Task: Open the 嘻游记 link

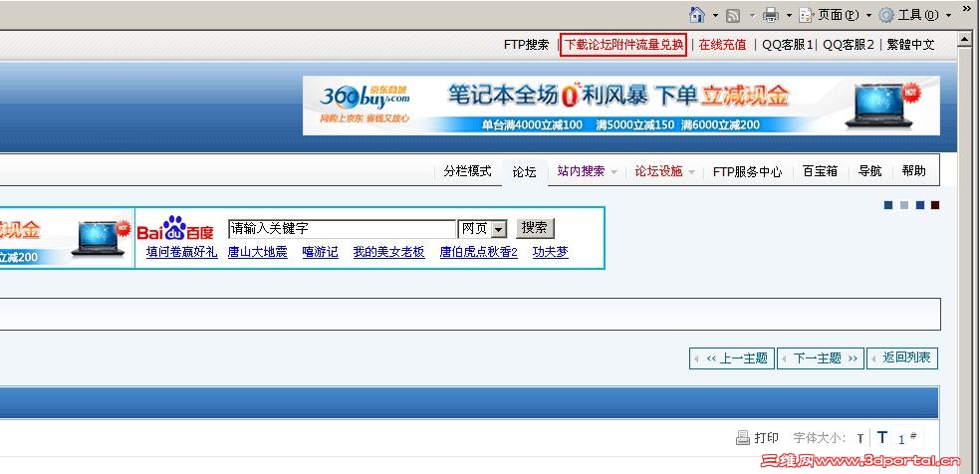Action: click(320, 252)
